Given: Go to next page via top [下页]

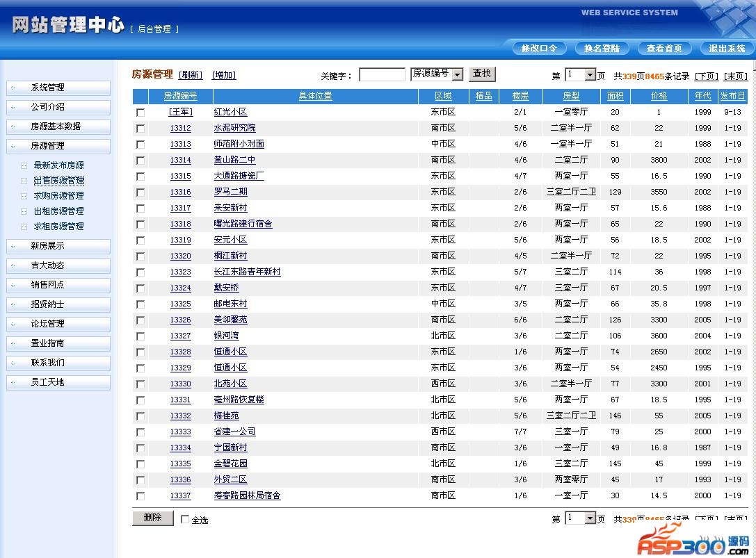Looking at the screenshot, I should 707,76.
